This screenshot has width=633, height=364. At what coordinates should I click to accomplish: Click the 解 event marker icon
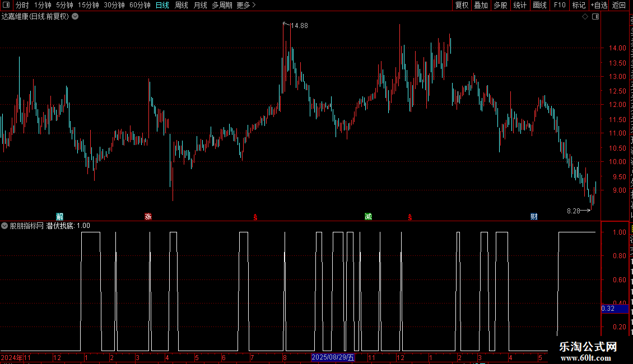60,217
